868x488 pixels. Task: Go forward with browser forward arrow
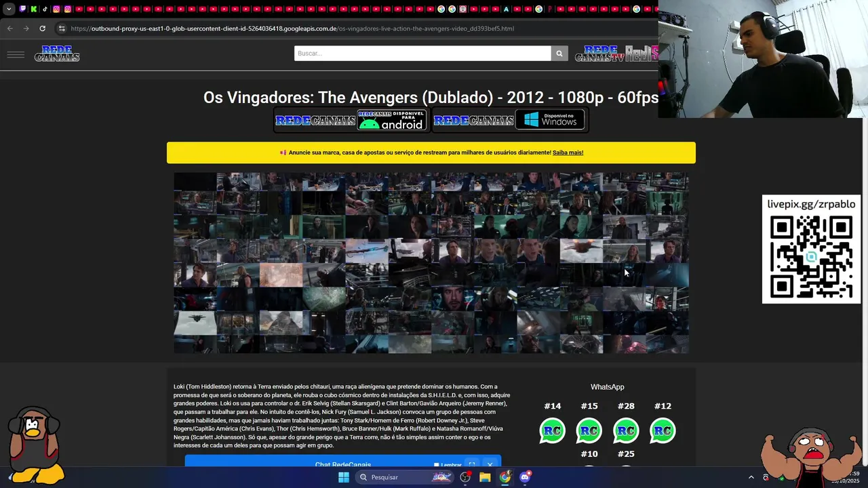(26, 28)
